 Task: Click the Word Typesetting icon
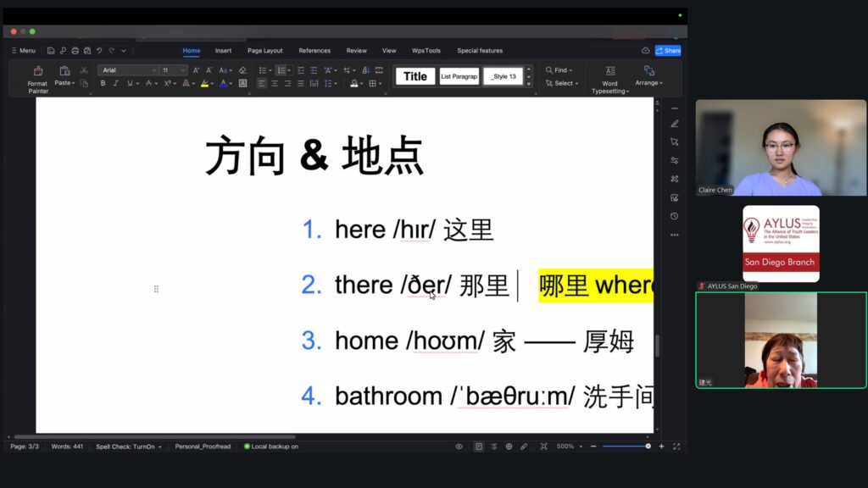point(609,72)
